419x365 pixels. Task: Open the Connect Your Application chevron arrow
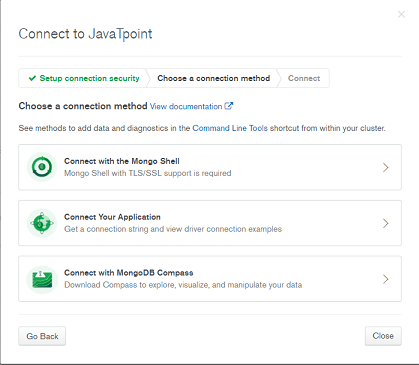[386, 223]
